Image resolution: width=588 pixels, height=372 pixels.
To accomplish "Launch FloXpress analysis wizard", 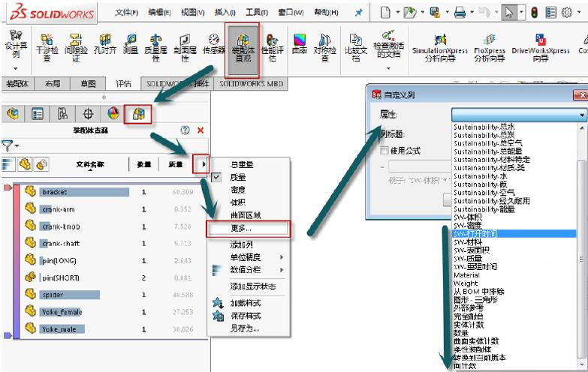I will click(x=490, y=48).
